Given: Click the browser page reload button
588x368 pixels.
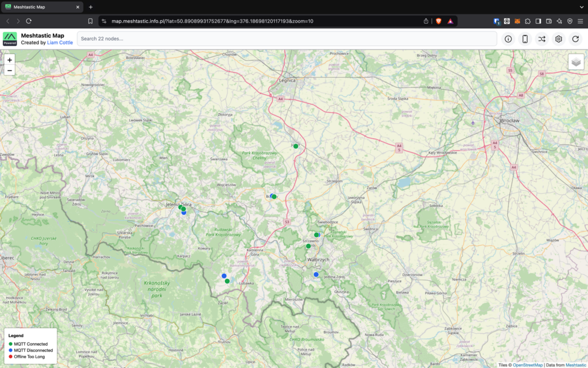Looking at the screenshot, I should [29, 21].
